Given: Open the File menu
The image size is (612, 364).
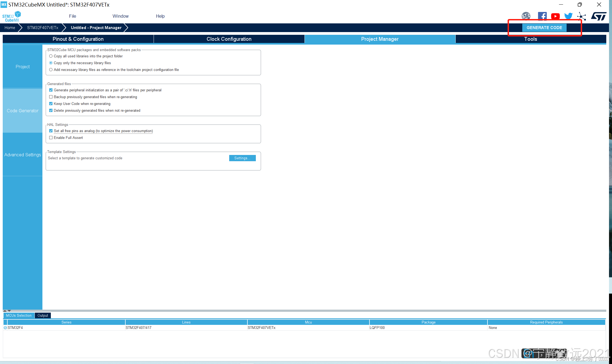Looking at the screenshot, I should click(73, 16).
